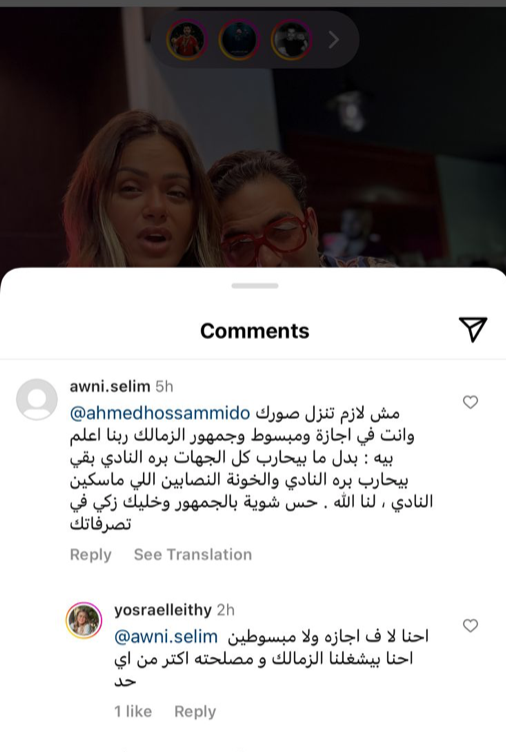Show more stories with the chevron arrow
Image resolution: width=506 pixels, height=752 pixels.
(x=334, y=40)
